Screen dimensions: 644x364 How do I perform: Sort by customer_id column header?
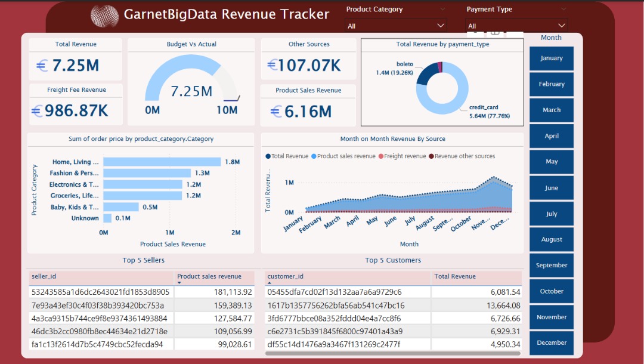[348, 277]
